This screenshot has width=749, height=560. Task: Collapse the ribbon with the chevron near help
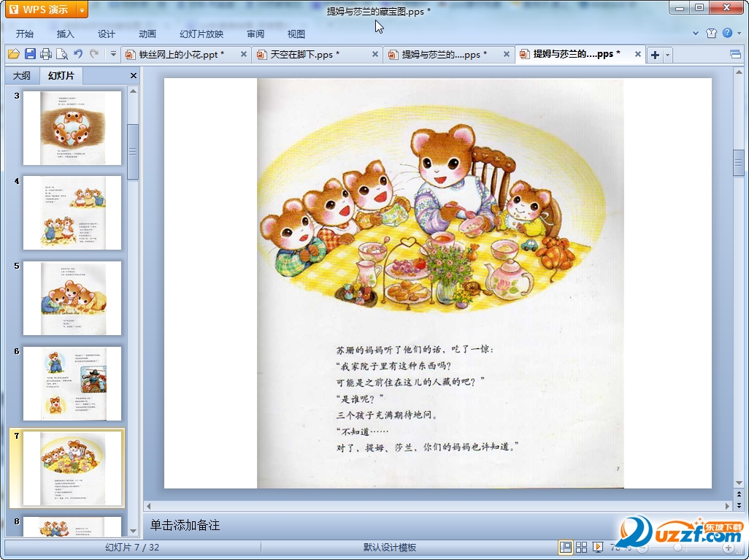point(696,34)
